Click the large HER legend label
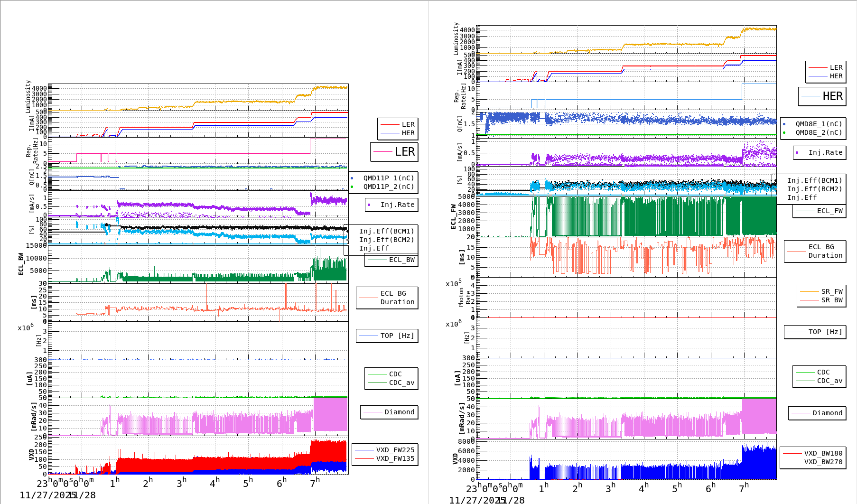857x504 pixels. (x=833, y=96)
